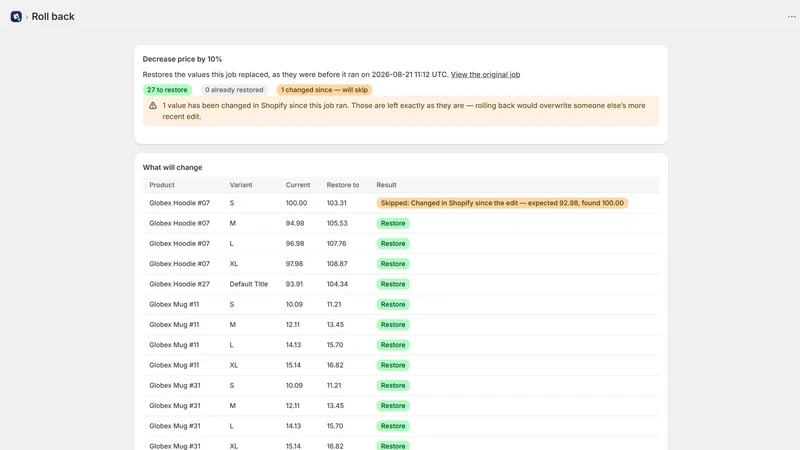Click the Skipped badge for Hoodie #07 S
800x450 pixels.
(502, 203)
